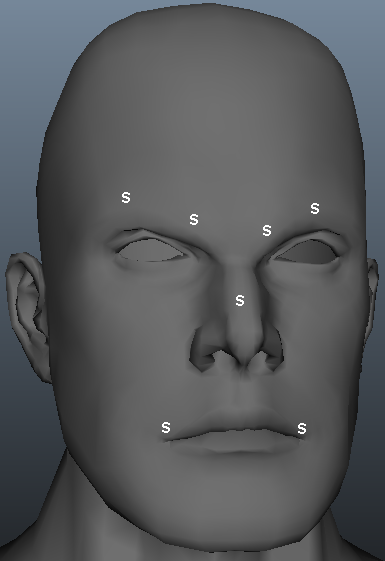Select the S handle above the left inner eyebrow

point(194,219)
